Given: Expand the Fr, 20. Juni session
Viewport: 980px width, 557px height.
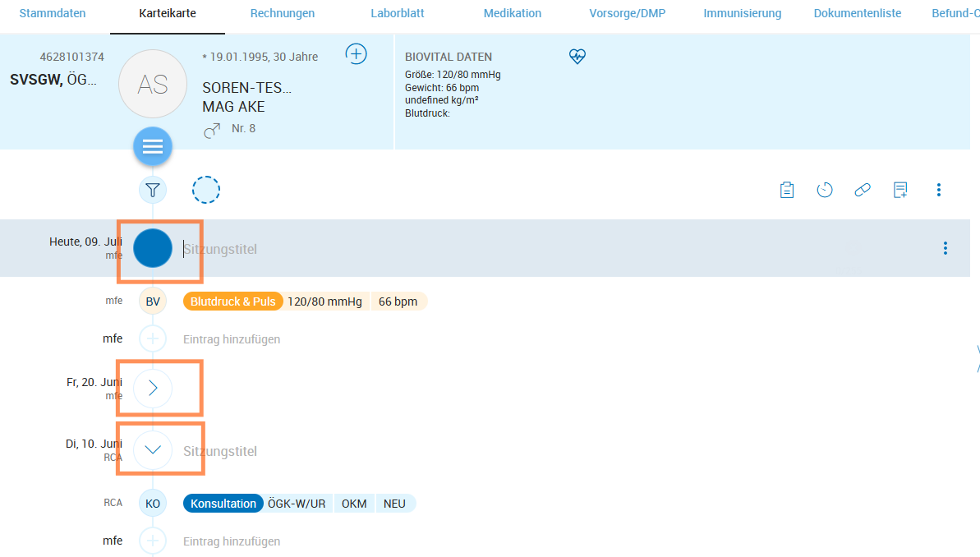Looking at the screenshot, I should tap(153, 389).
